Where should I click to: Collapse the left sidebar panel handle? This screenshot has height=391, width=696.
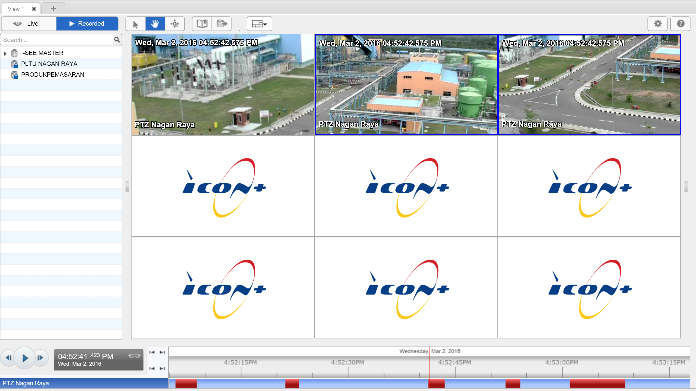[127, 186]
